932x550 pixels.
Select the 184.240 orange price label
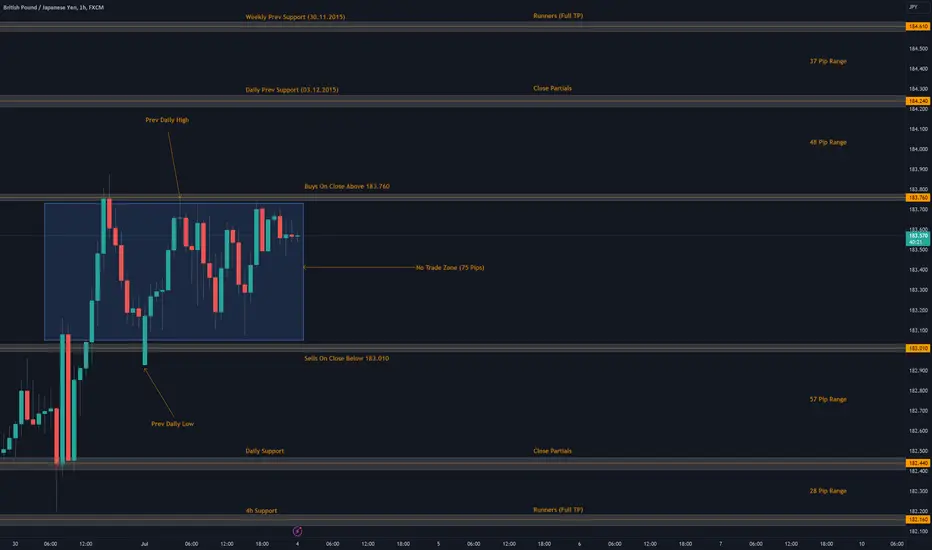[x=918, y=101]
